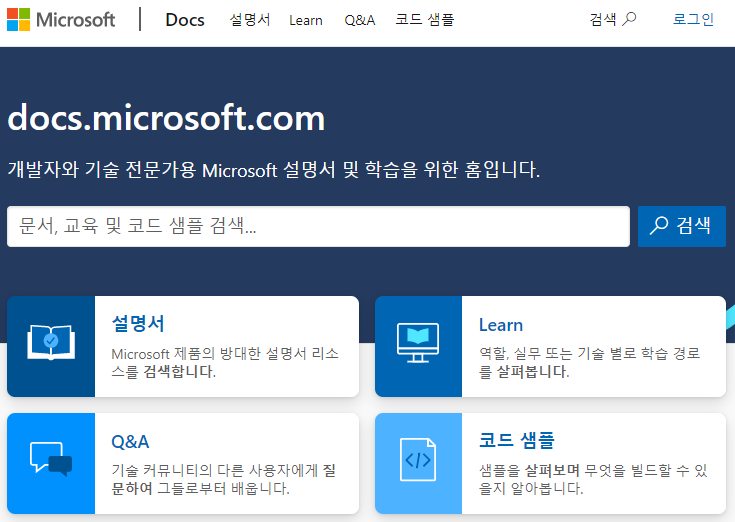Click the tagline starting 개발자와 기술 전문가용
The width and height of the screenshot is (735, 522).
point(274,170)
